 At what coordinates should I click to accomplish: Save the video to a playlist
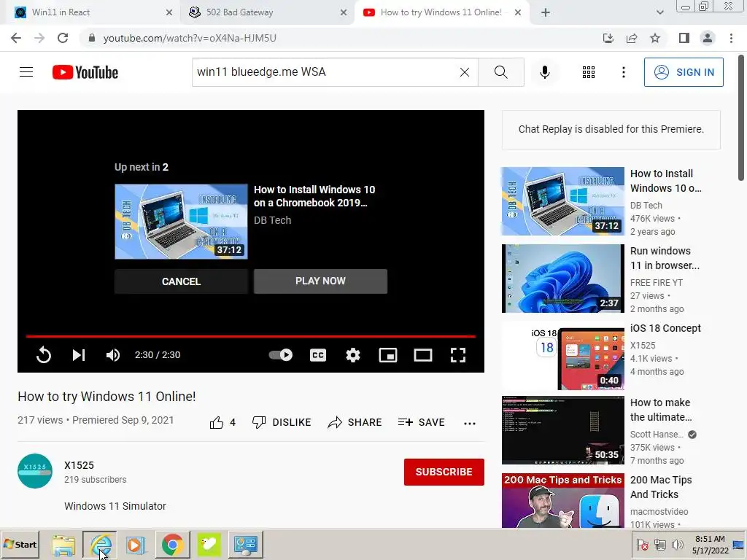pos(421,422)
